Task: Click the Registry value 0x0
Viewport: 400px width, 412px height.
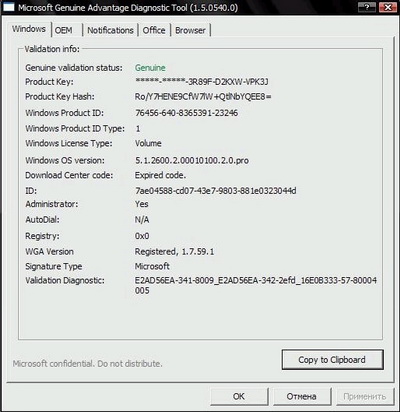Action: pyautogui.click(x=142, y=236)
